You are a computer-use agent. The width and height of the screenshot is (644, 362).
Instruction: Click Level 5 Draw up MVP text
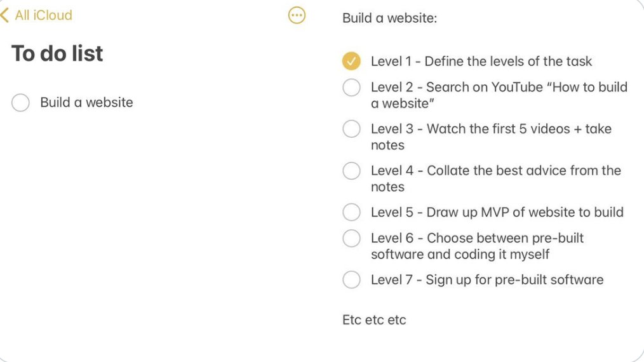tap(497, 212)
